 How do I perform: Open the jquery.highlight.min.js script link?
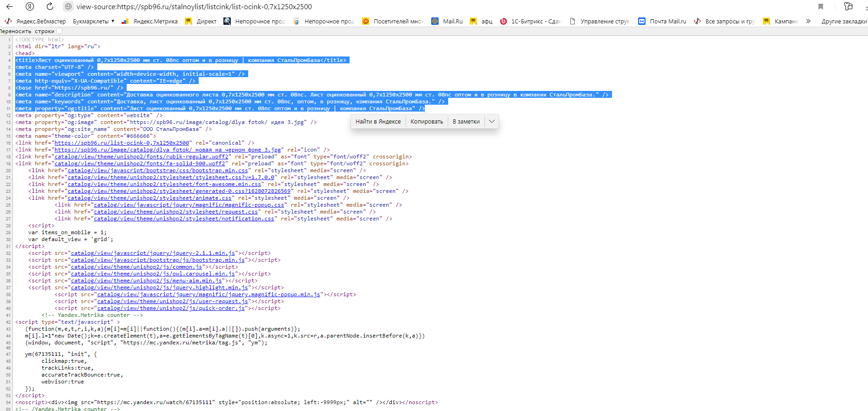coord(160,287)
